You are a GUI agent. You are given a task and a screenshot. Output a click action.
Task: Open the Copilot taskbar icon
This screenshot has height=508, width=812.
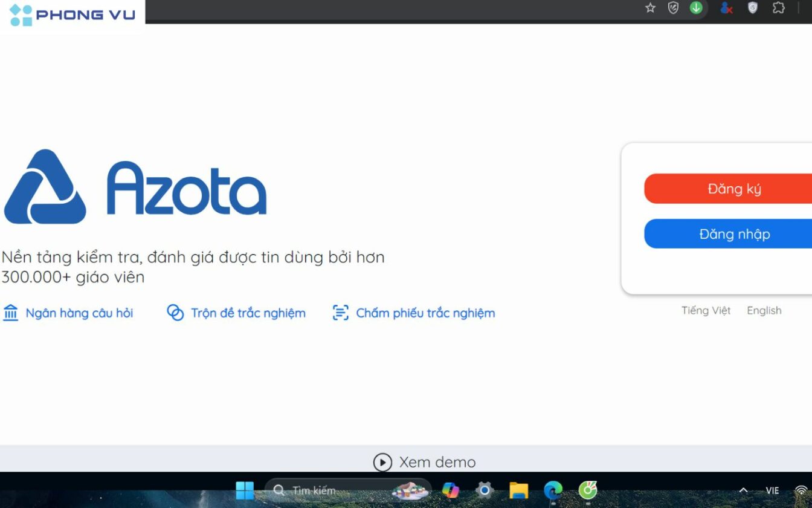pyautogui.click(x=451, y=490)
